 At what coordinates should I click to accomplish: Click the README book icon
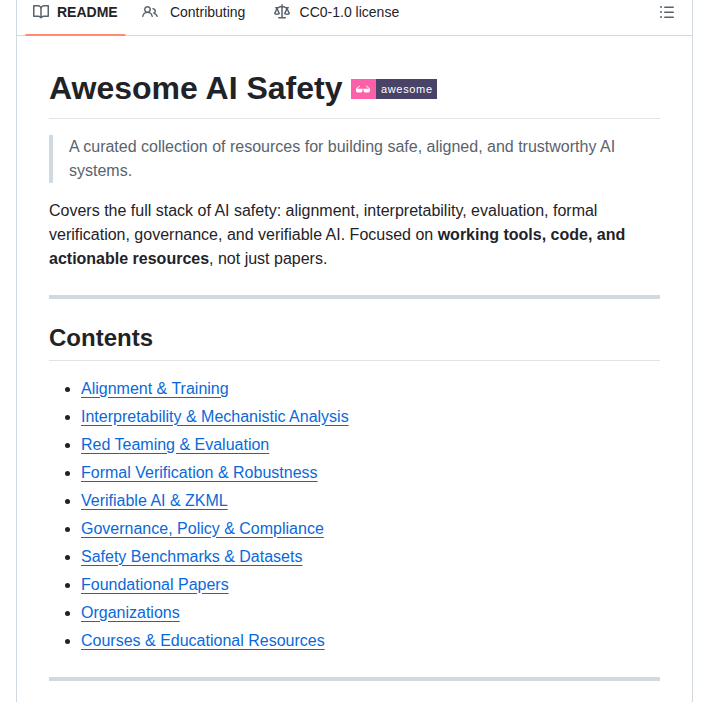(x=41, y=12)
